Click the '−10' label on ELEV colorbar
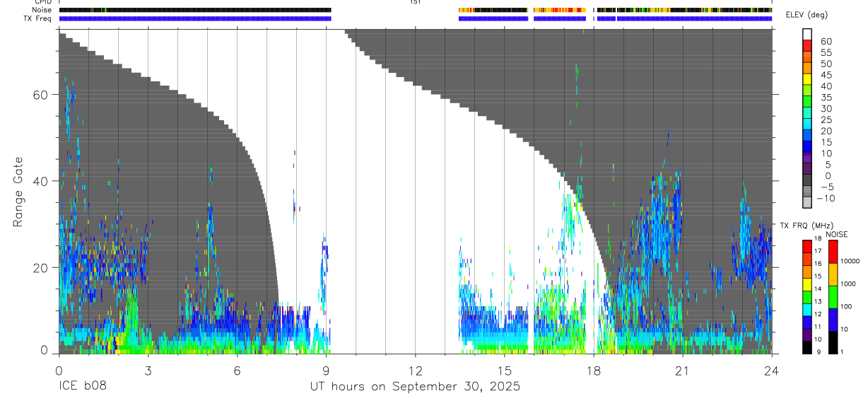 [826, 198]
